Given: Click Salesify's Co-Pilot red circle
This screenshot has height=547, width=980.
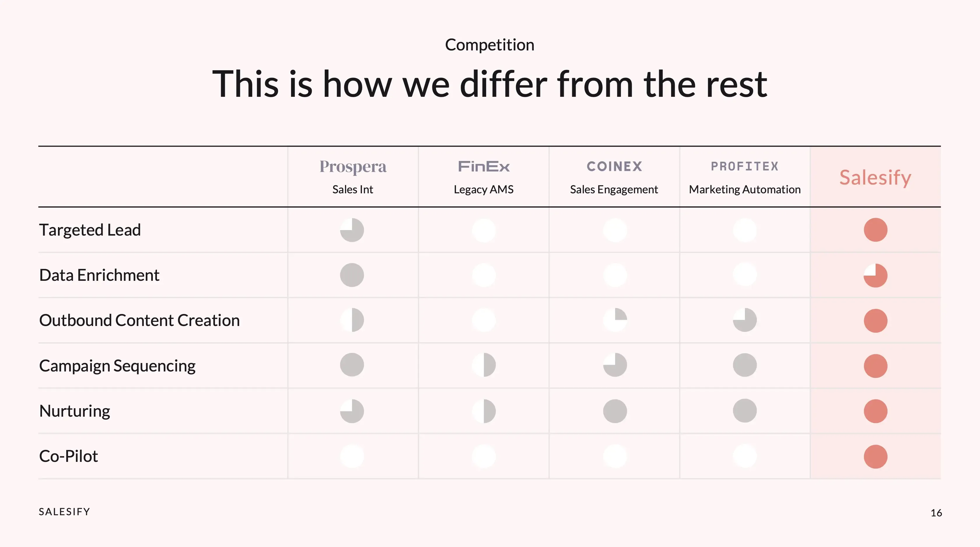Looking at the screenshot, I should 875,457.
